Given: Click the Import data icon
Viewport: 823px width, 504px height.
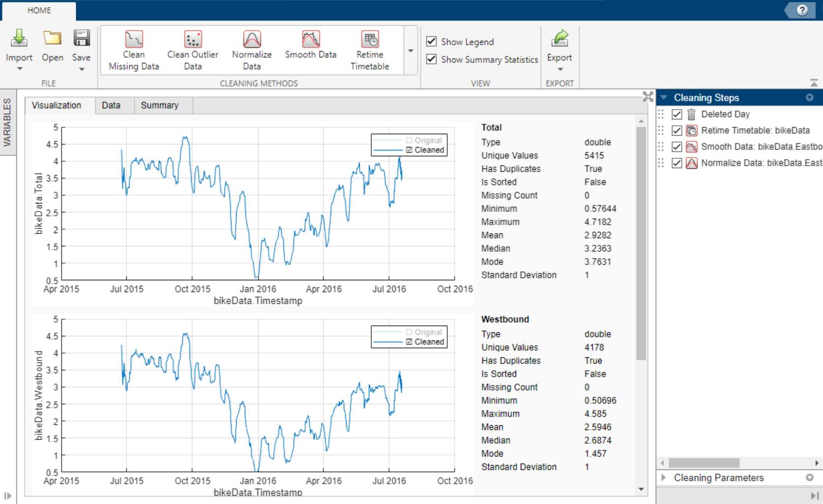Looking at the screenshot, I should (19, 39).
